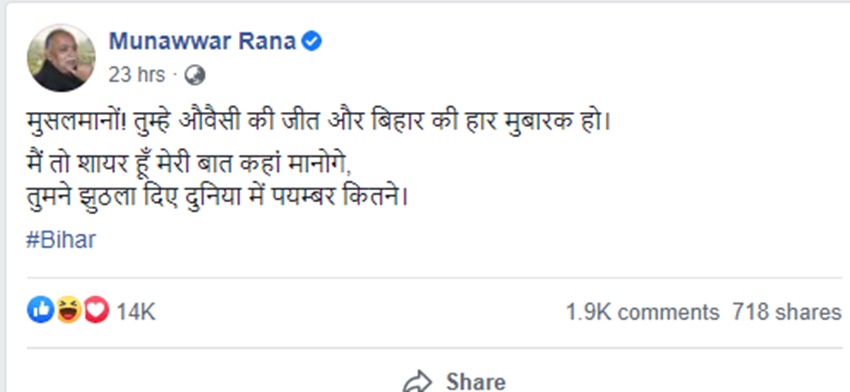The width and height of the screenshot is (850, 392).
Task: Click the Share arrow icon
Action: [417, 381]
